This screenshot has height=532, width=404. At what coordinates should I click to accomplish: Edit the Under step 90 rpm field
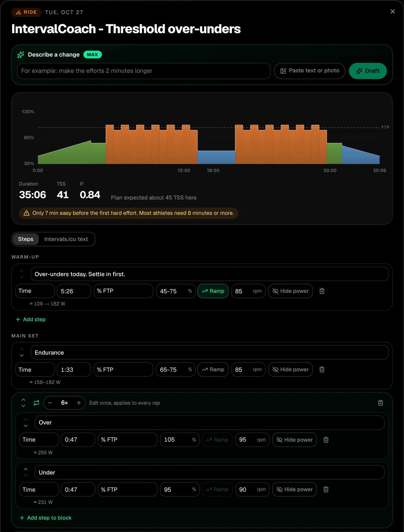(x=252, y=489)
